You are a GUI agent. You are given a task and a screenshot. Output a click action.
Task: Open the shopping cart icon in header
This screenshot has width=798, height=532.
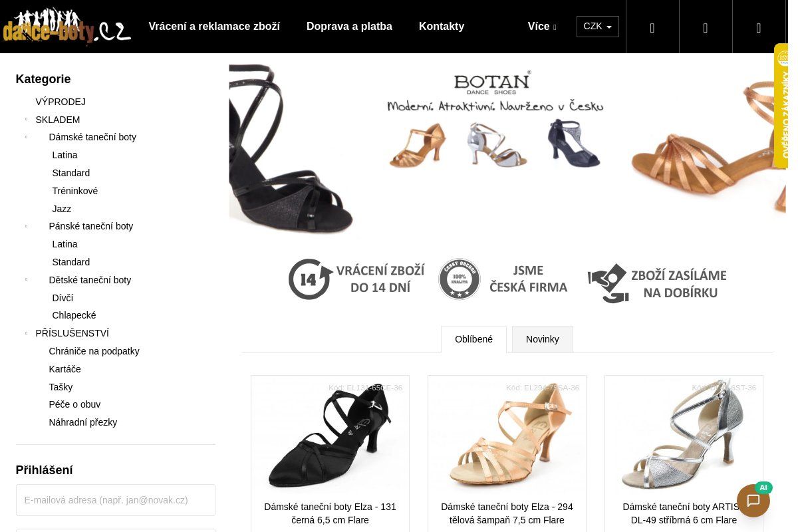759,27
